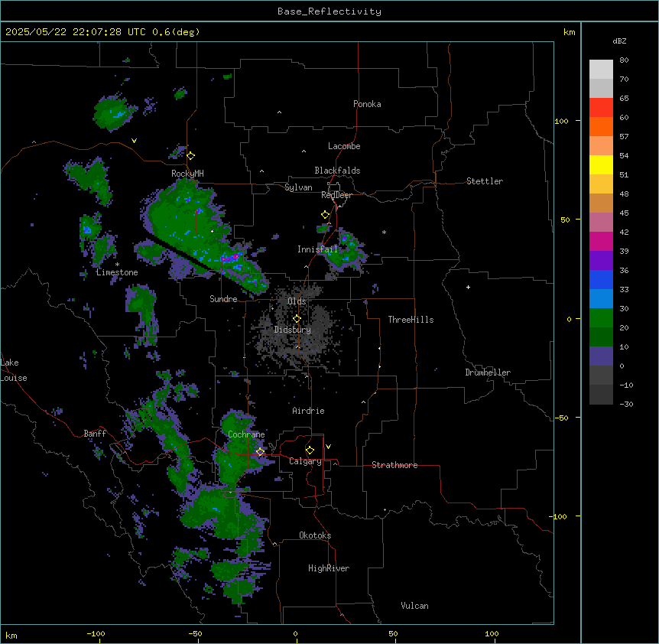
Task: Select the yellow 51-54 dBZ legend swatch
Action: pyautogui.click(x=601, y=164)
